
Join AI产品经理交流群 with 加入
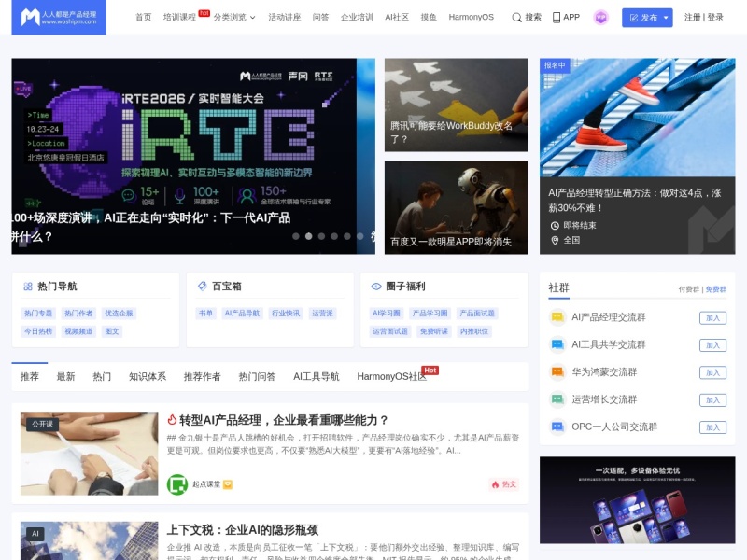tap(712, 318)
